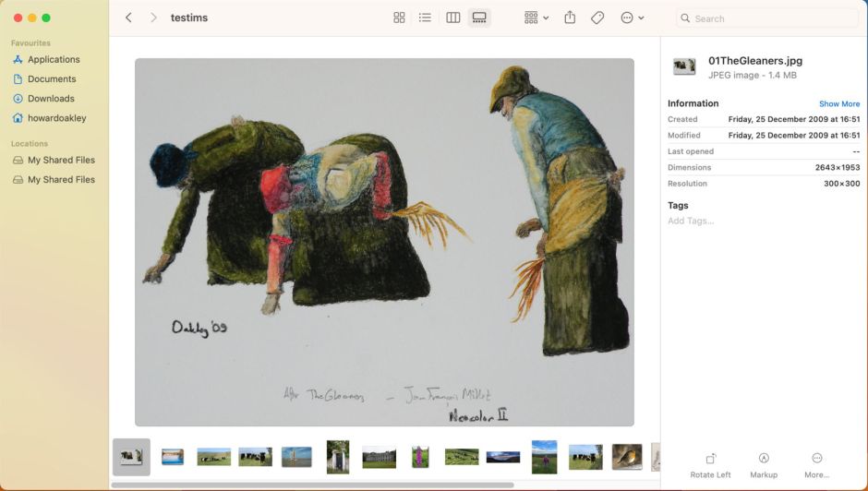The height and width of the screenshot is (491, 868).
Task: Click the Edit Tags icon
Action: click(x=597, y=18)
